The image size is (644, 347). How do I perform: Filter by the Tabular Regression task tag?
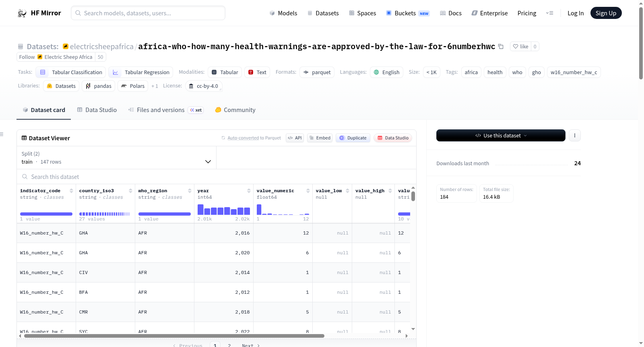pos(140,72)
